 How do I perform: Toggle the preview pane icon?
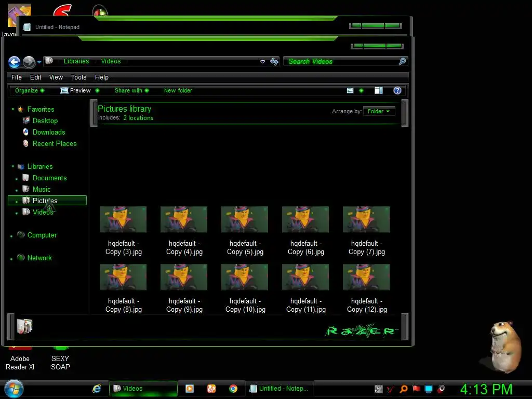coord(379,90)
